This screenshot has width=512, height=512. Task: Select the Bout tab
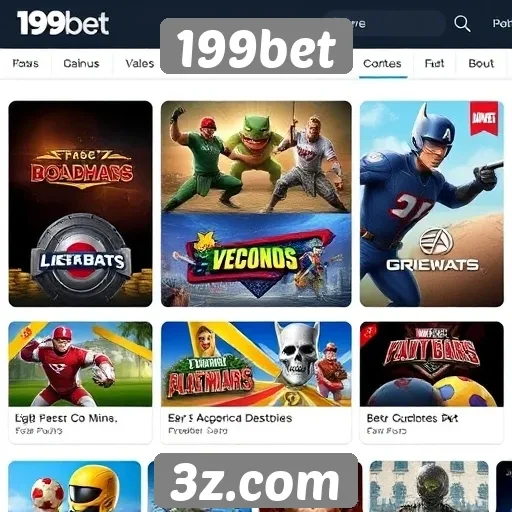click(481, 63)
